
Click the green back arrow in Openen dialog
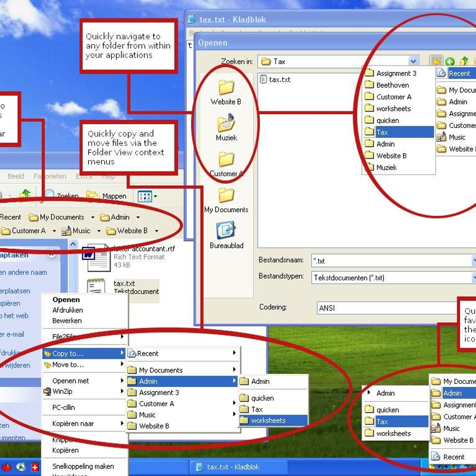450,61
